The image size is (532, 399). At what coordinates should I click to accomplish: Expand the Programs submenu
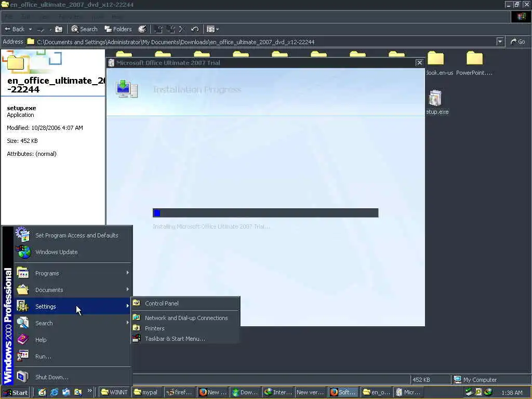click(73, 273)
